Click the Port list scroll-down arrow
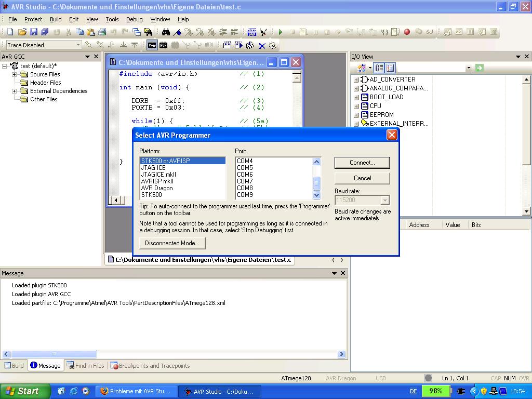The image size is (532, 399). (x=316, y=195)
